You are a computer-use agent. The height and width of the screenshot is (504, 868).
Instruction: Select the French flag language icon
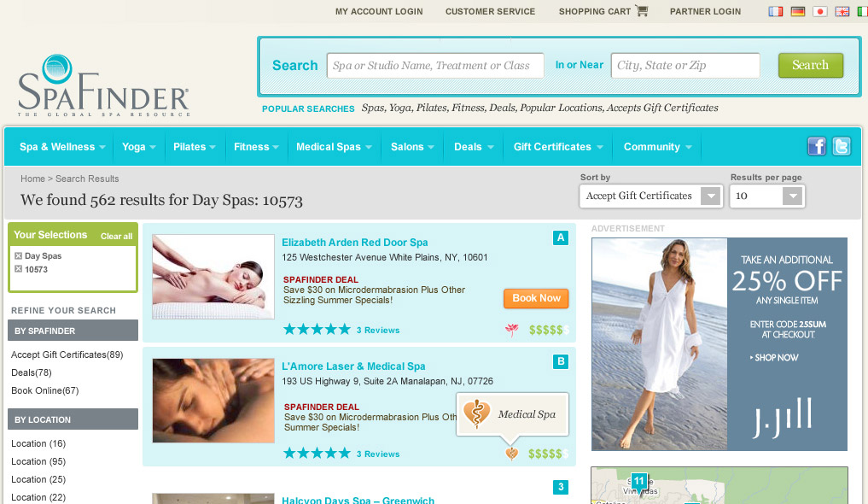[776, 11]
